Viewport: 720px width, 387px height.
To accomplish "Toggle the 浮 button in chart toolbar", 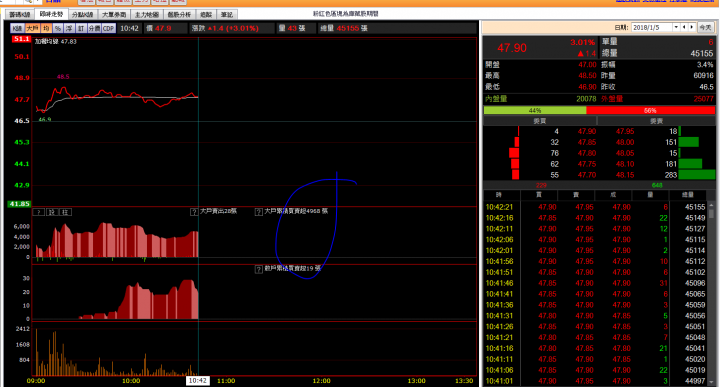I will 69,28.
